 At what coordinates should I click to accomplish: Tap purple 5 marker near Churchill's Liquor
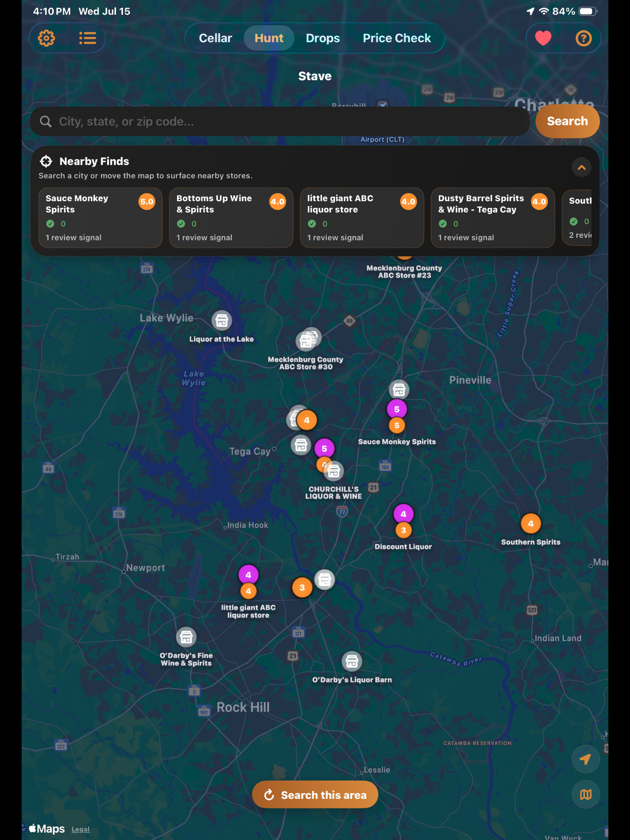[x=324, y=448]
